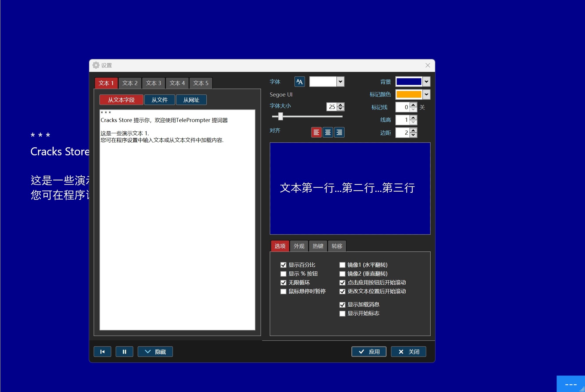Screen dimensions: 585x392
Task: Increase the 线高 value
Action: pos(413,118)
